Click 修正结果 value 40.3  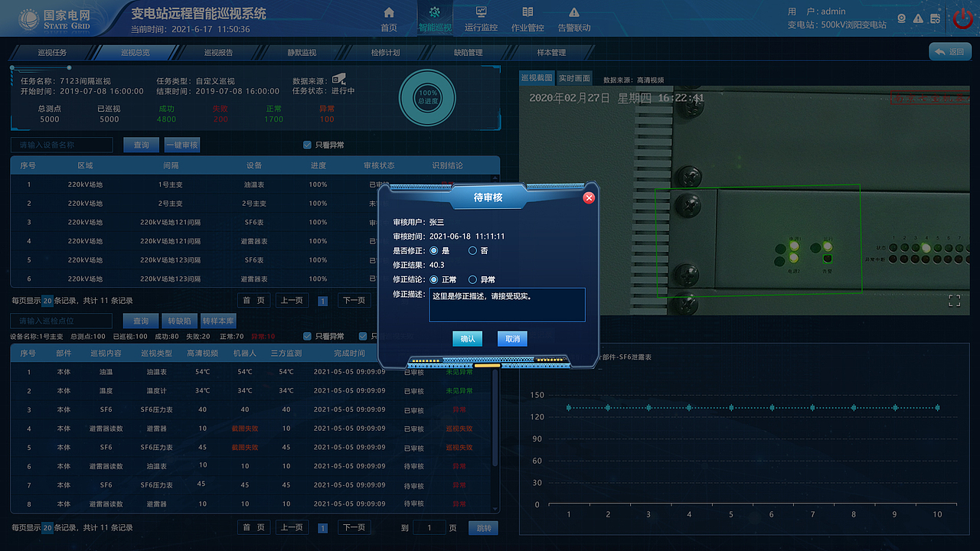[436, 265]
